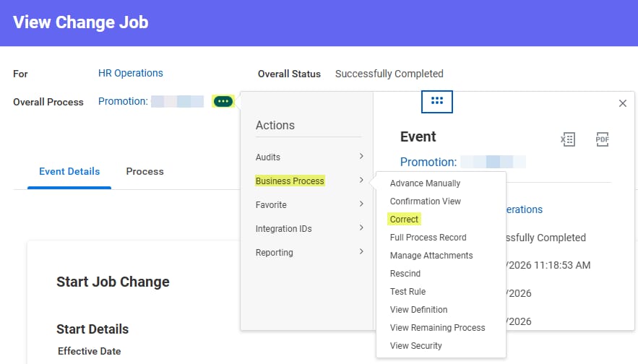638x364 pixels.
Task: Export event to PDF icon
Action: click(x=603, y=139)
